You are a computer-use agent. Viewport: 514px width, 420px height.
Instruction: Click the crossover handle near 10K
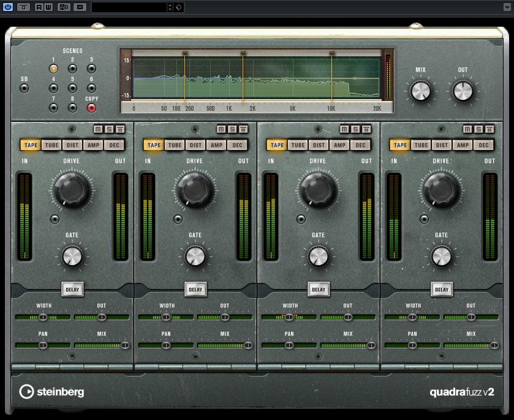pos(331,53)
